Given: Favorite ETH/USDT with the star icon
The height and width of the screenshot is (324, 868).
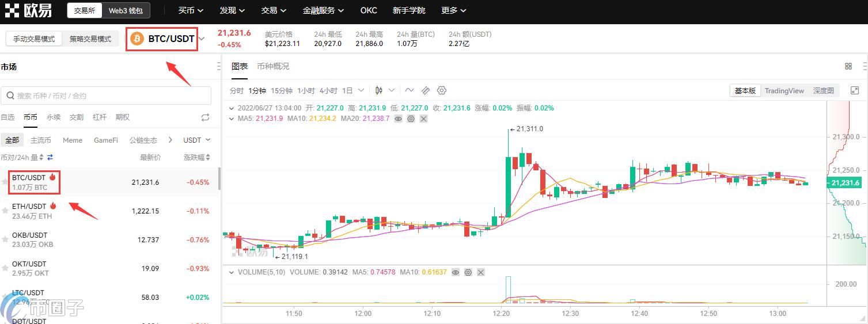Looking at the screenshot, I should tap(5, 211).
